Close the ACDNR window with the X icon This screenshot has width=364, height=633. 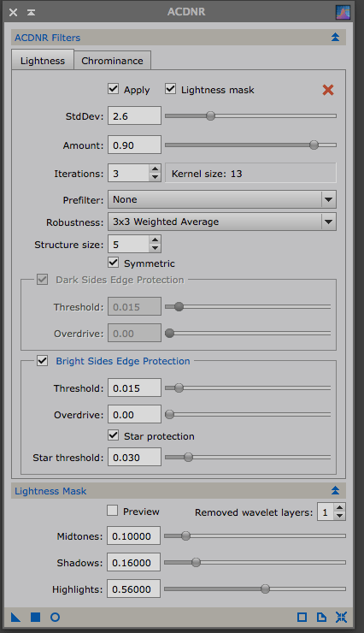tap(14, 12)
